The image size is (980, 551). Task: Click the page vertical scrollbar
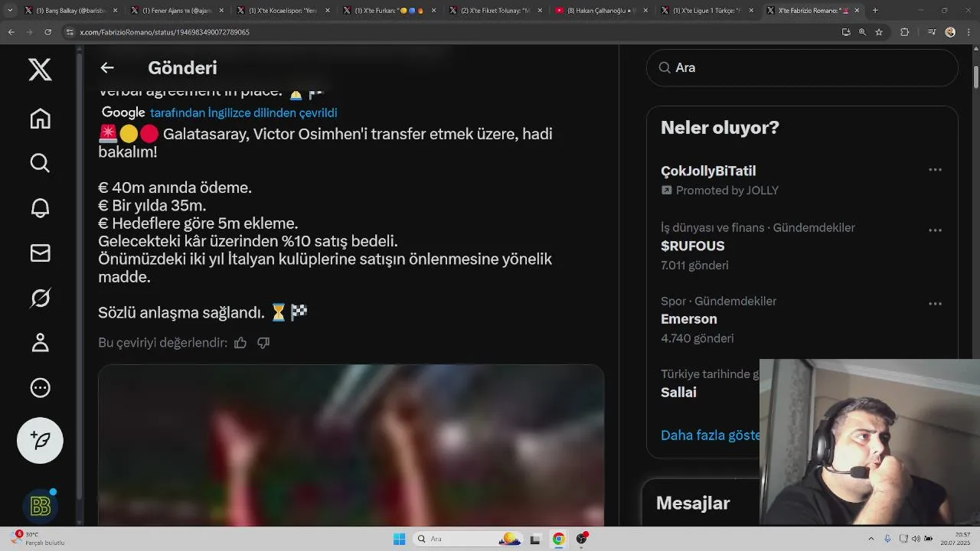click(x=975, y=77)
